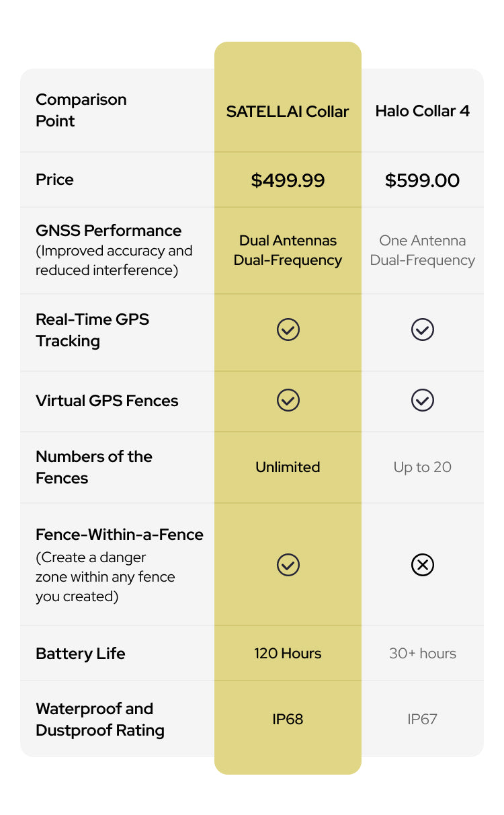Click SATELLAI checkmark for Fence-Within-a-Fence
The image size is (504, 815).
point(288,565)
